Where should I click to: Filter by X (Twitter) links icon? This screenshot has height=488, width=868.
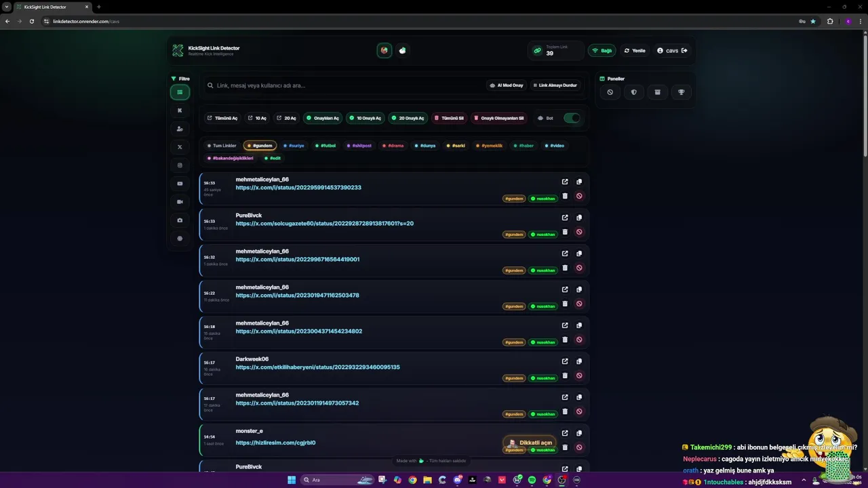click(180, 147)
